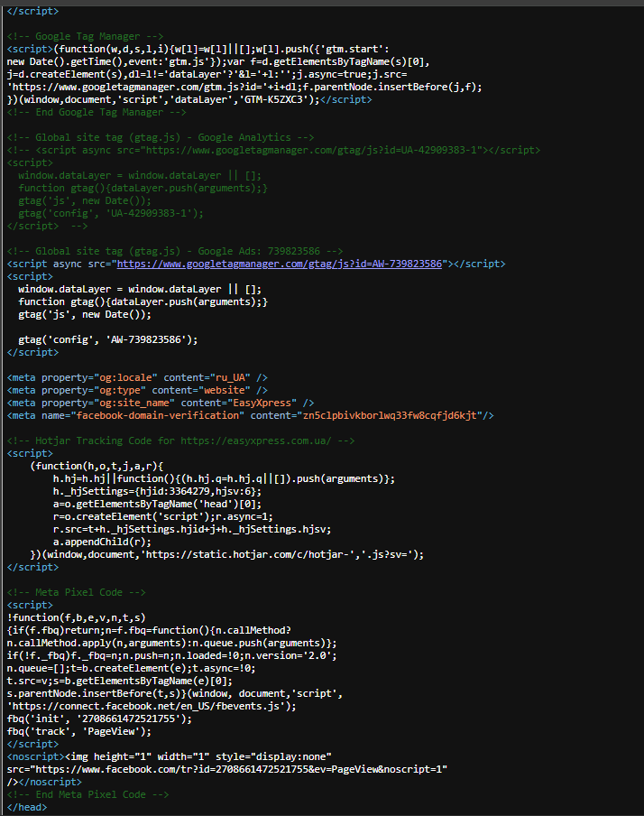
Task: Click the og:locale ru_UA meta tag
Action: coord(137,377)
